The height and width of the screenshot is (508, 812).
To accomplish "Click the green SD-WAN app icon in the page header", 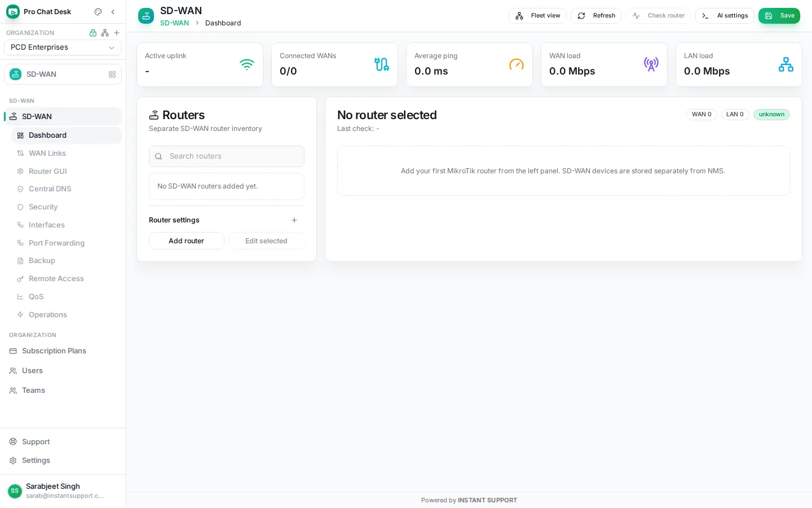I will [146, 16].
